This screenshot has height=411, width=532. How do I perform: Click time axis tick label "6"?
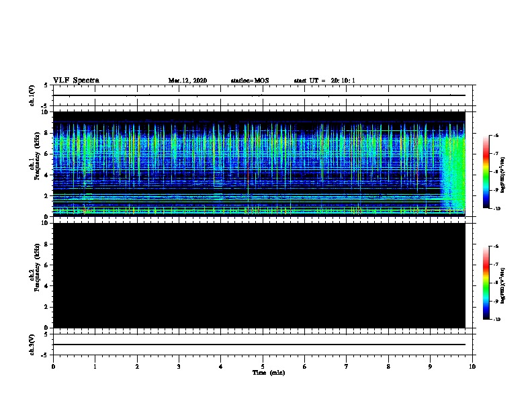pyautogui.click(x=305, y=367)
